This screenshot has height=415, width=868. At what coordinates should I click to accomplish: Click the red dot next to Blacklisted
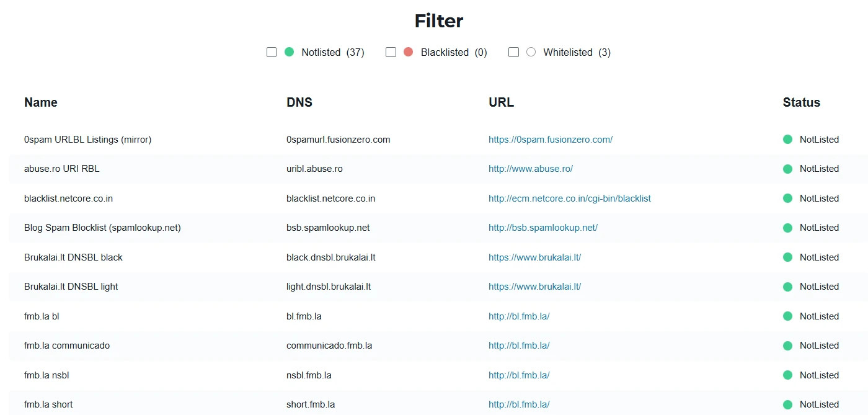pos(408,52)
